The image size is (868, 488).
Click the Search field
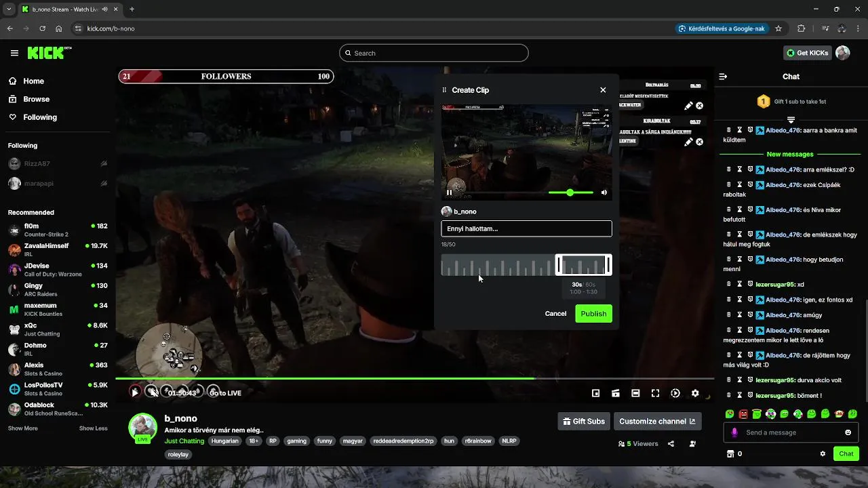point(434,53)
